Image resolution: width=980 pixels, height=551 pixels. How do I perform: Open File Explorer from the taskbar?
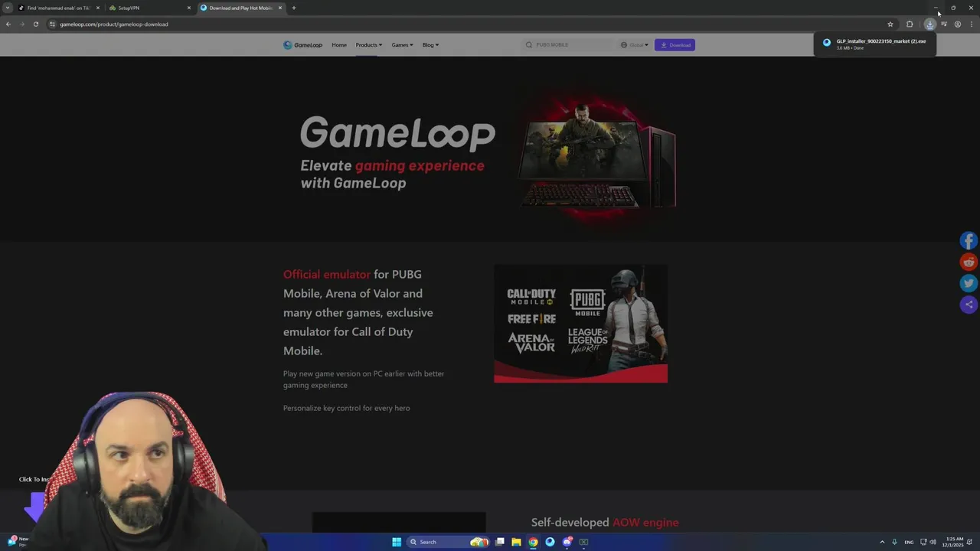tap(517, 542)
